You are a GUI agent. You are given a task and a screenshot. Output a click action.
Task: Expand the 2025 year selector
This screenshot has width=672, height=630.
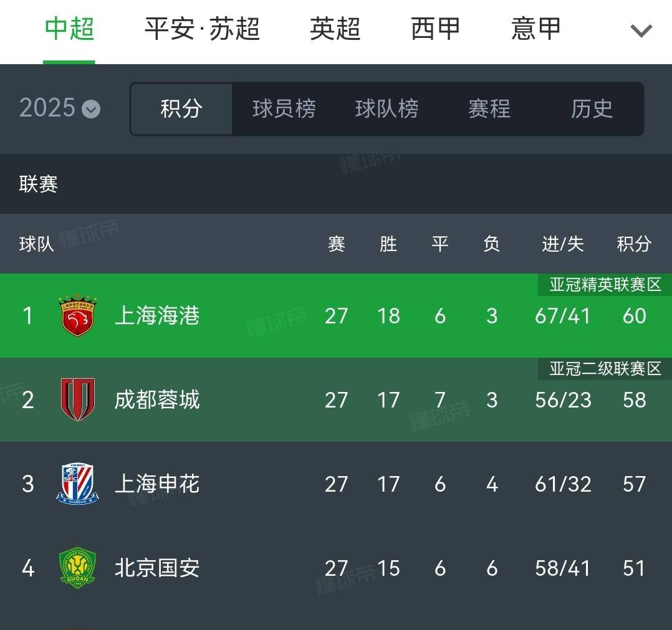(59, 108)
